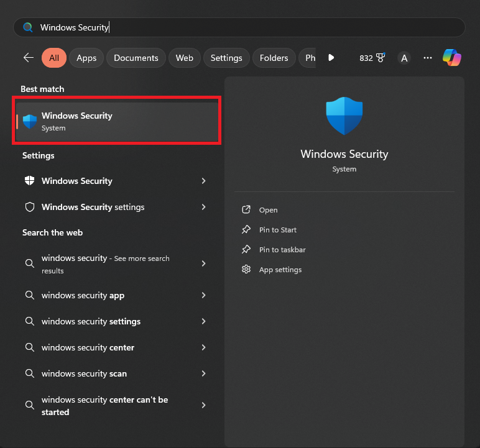Click the Pin to Start pin icon
This screenshot has width=480, height=448.
[246, 230]
